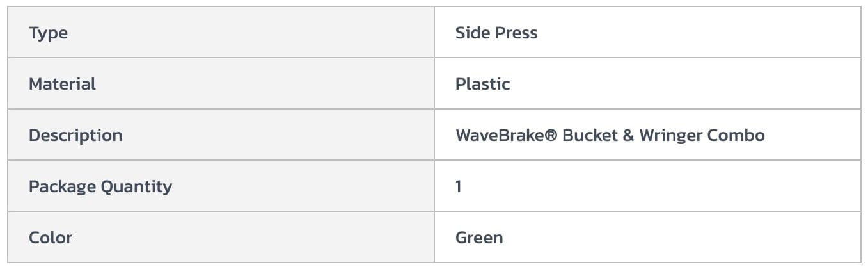Click the "Package Quantity" row label
Viewport: 868px width, 269px height.
click(100, 186)
